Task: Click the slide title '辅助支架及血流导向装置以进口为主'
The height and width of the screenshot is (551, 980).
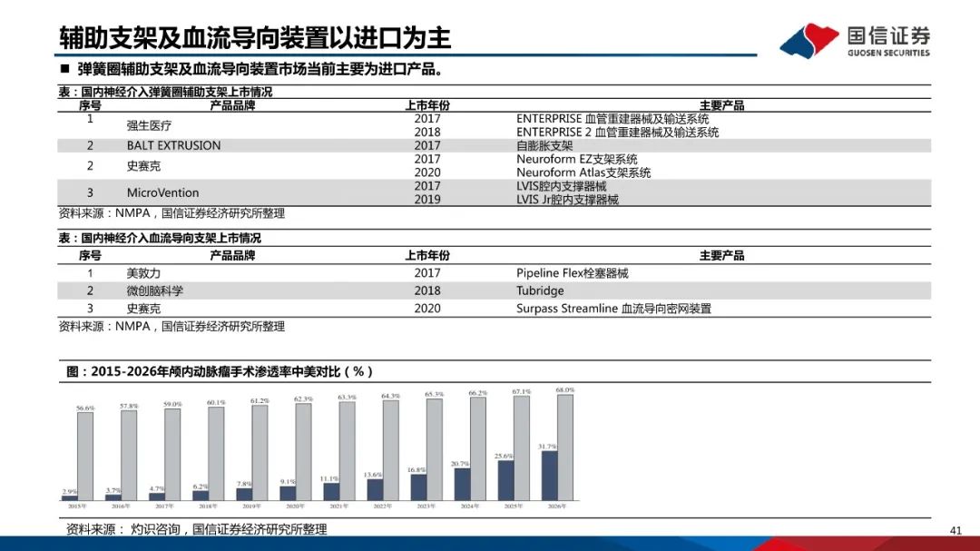Action: (255, 38)
